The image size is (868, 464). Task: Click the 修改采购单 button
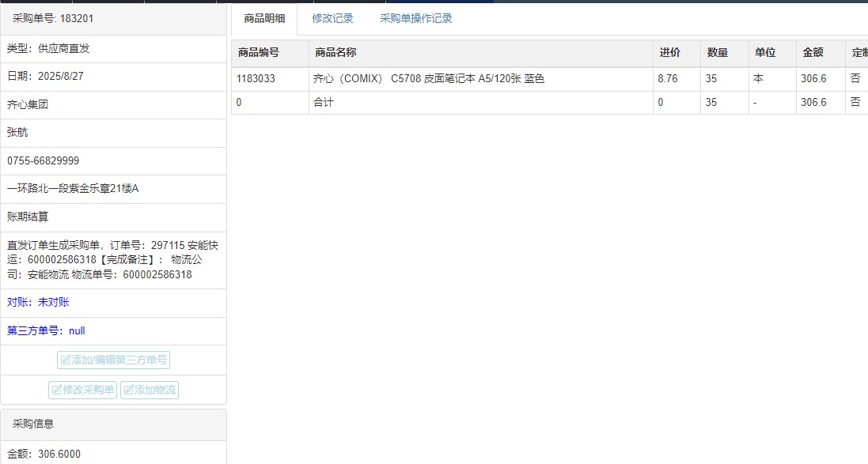coord(82,390)
